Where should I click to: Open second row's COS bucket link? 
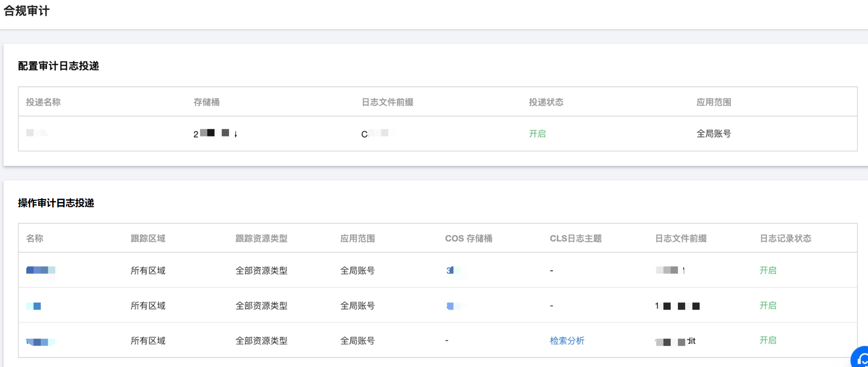[450, 306]
